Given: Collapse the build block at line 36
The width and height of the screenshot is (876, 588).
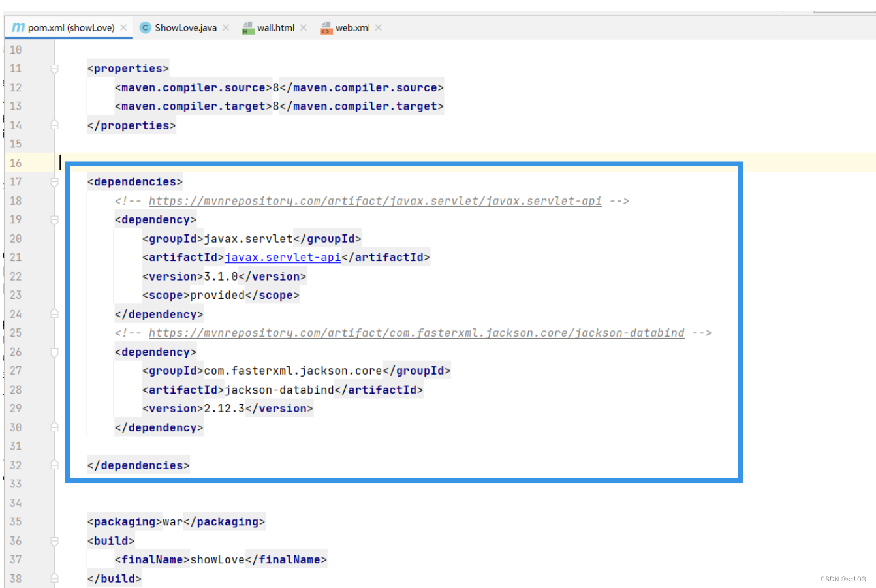Looking at the screenshot, I should [55, 540].
